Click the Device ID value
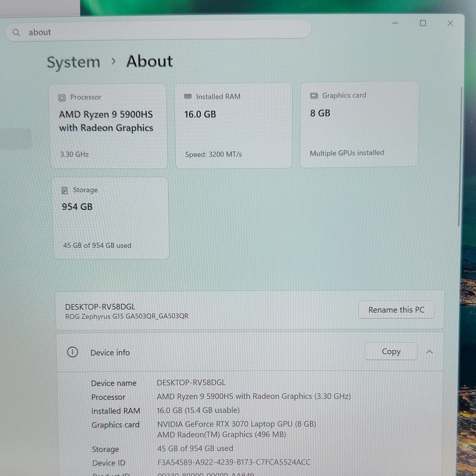 [x=234, y=462]
